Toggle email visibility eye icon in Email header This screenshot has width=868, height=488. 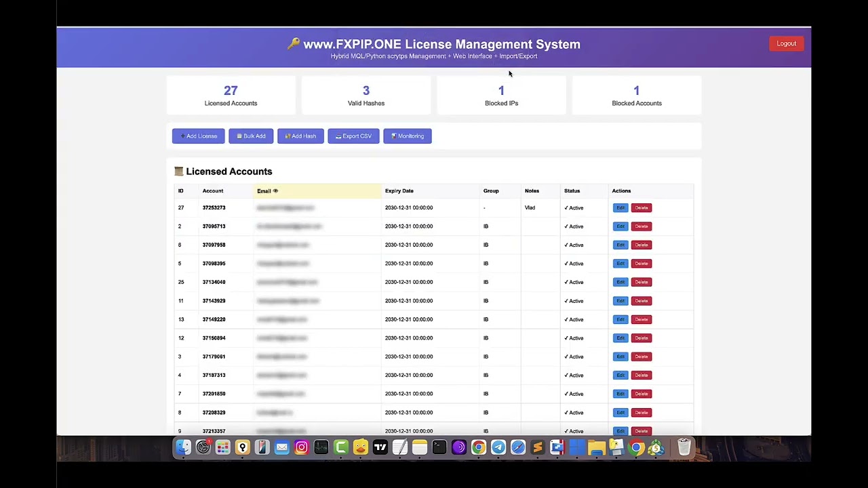[275, 191]
